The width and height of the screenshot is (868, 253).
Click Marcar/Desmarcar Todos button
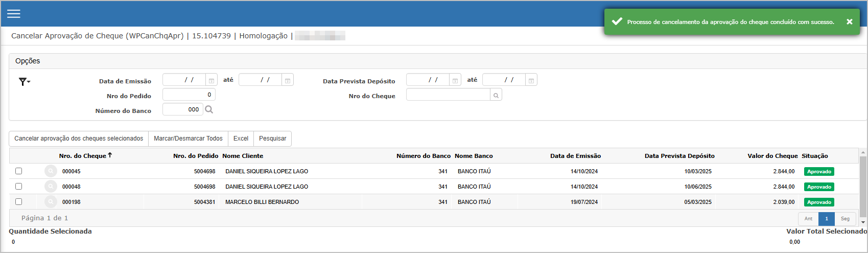tap(188, 139)
